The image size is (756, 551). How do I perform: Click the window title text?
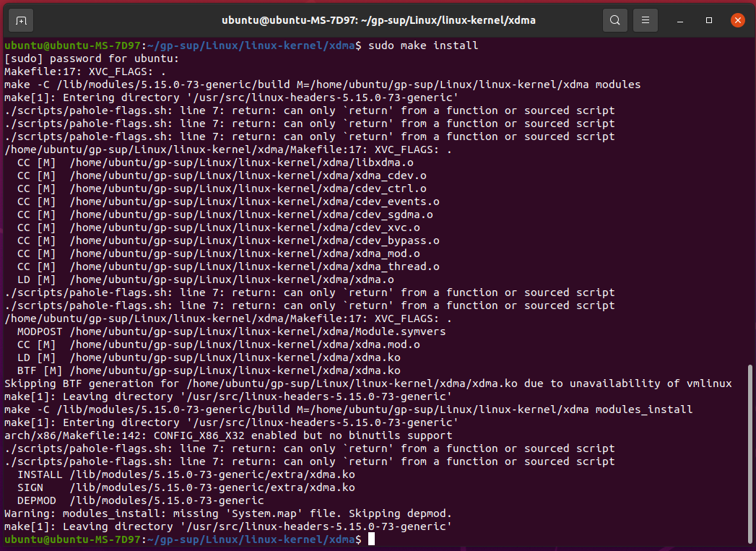(x=378, y=20)
